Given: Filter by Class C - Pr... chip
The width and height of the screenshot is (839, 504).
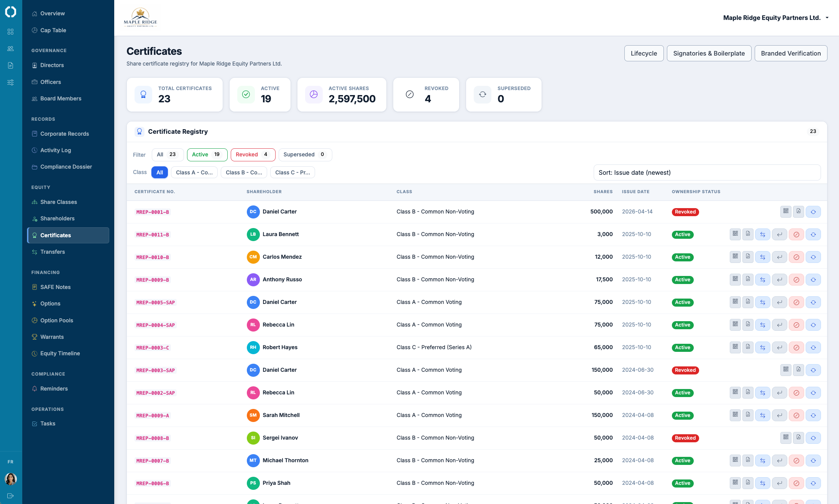Looking at the screenshot, I should click(292, 172).
